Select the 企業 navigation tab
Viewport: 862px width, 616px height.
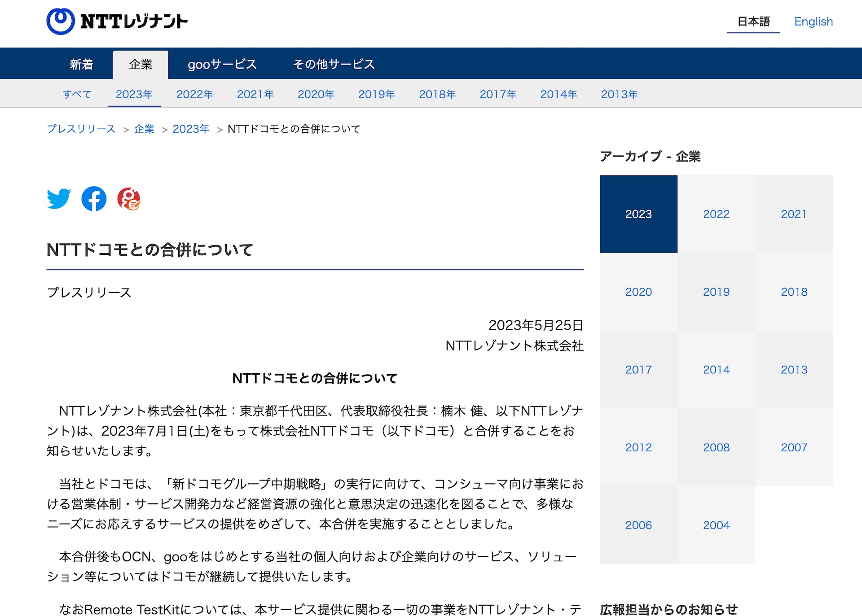coord(141,64)
